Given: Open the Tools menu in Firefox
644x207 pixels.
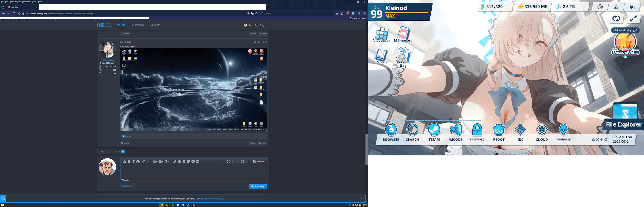Looking at the screenshot, I should click(34, 2).
